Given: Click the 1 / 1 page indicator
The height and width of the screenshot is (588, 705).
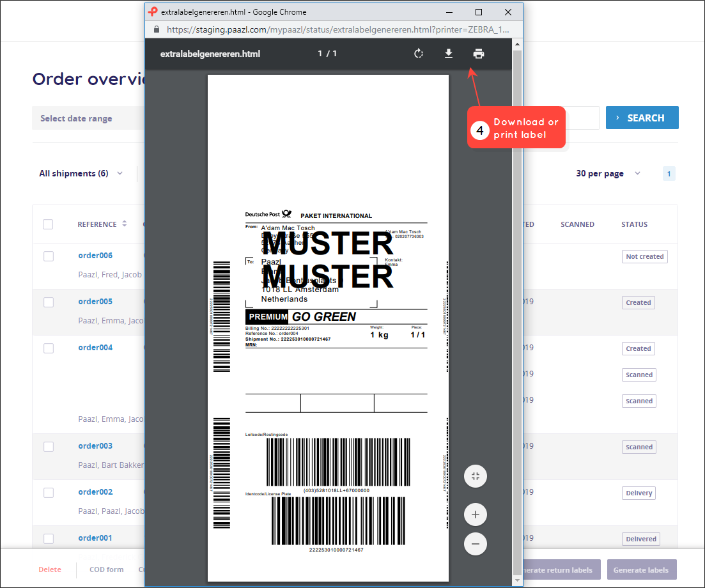Looking at the screenshot, I should tap(327, 54).
